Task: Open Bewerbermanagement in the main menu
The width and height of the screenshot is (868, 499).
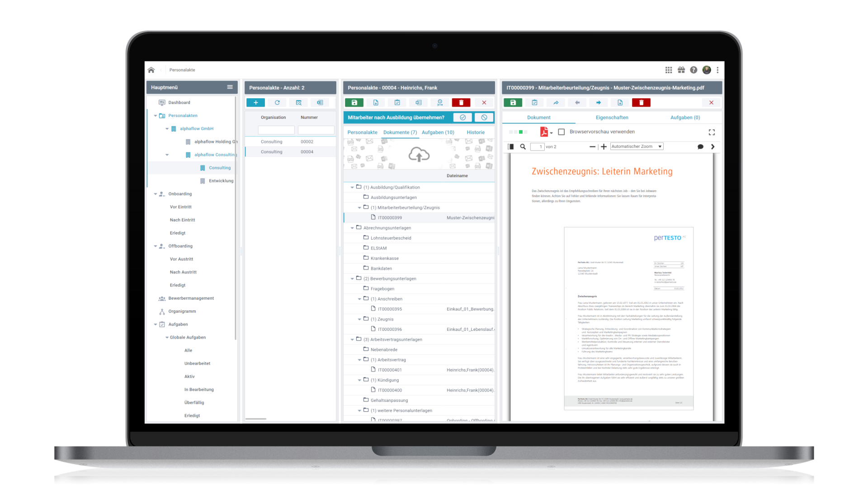Action: (191, 298)
